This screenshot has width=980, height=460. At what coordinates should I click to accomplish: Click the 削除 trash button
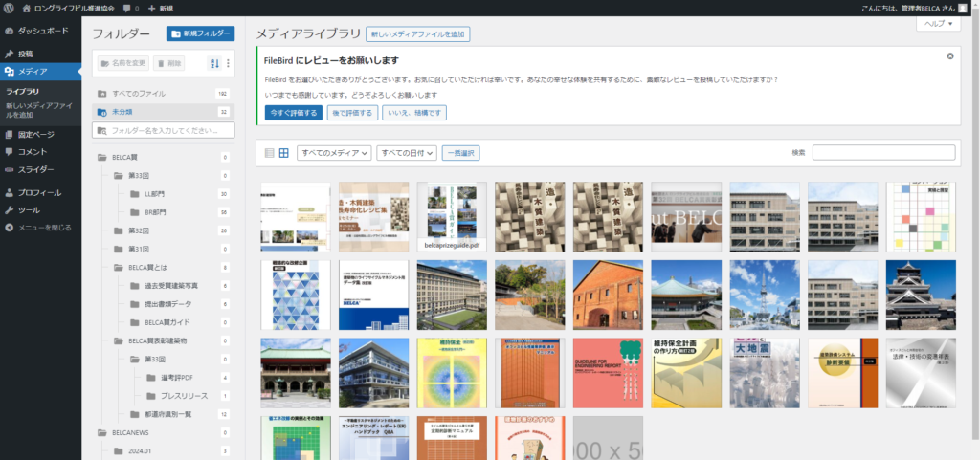[x=168, y=63]
